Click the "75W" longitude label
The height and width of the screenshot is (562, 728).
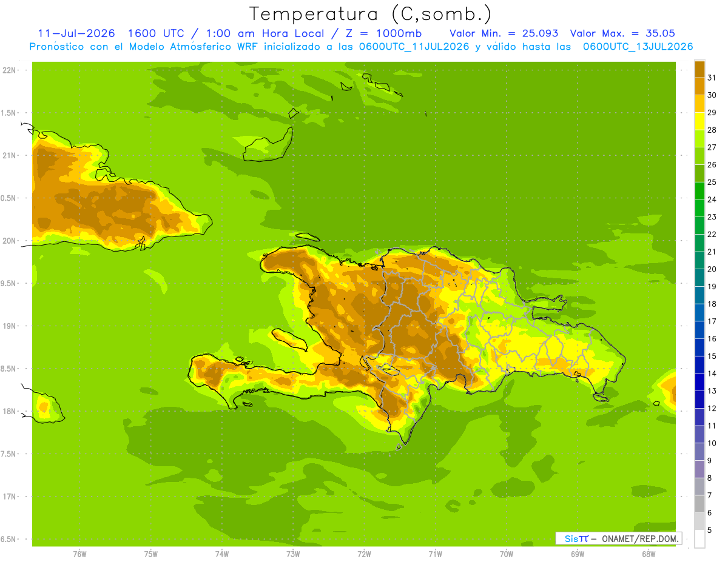click(151, 554)
